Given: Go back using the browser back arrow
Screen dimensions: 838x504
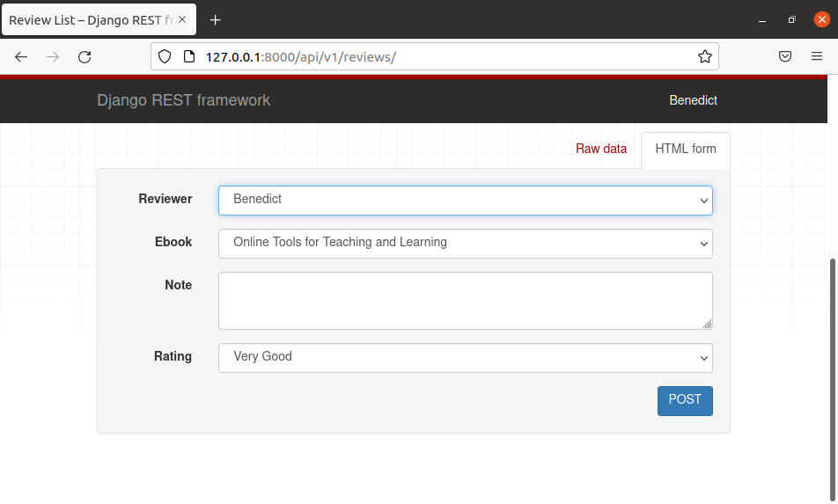Looking at the screenshot, I should click(21, 56).
